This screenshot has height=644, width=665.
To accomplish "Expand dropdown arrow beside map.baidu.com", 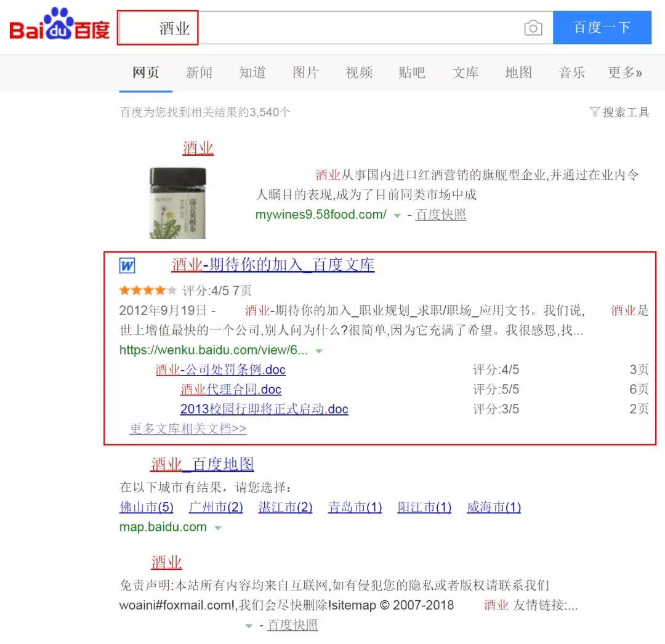I will coord(217,528).
